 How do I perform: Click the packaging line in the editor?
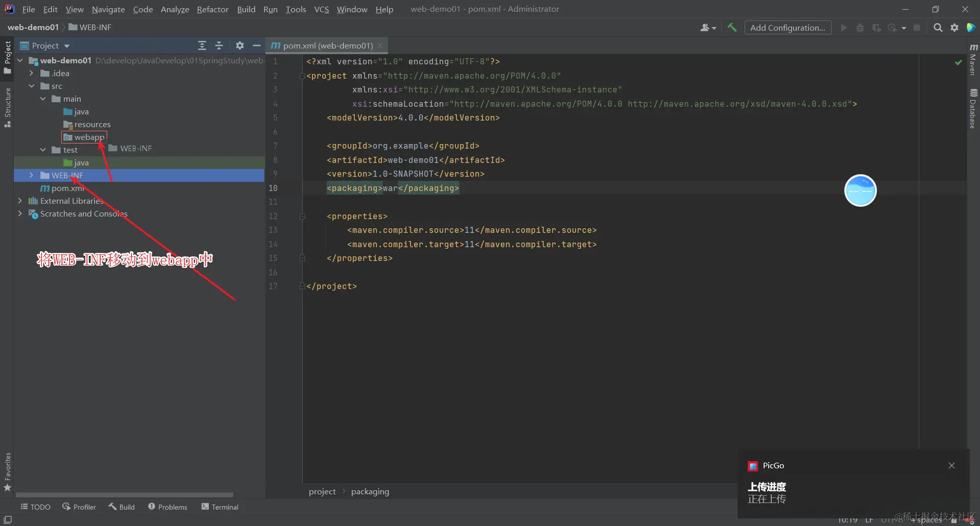[393, 188]
